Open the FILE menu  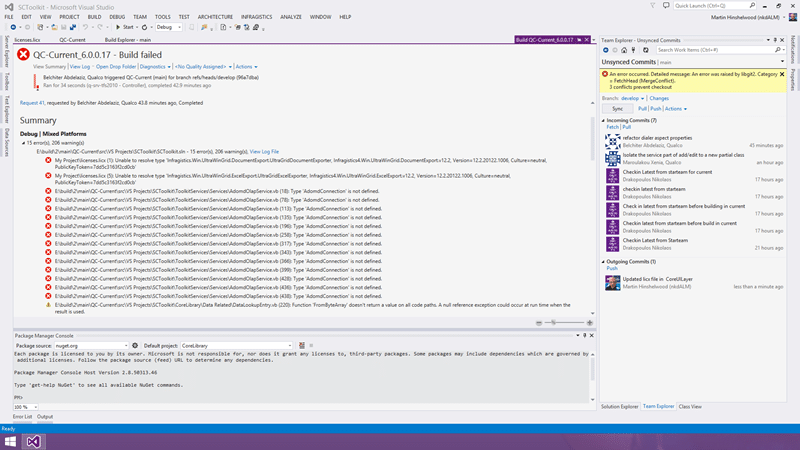coord(9,17)
